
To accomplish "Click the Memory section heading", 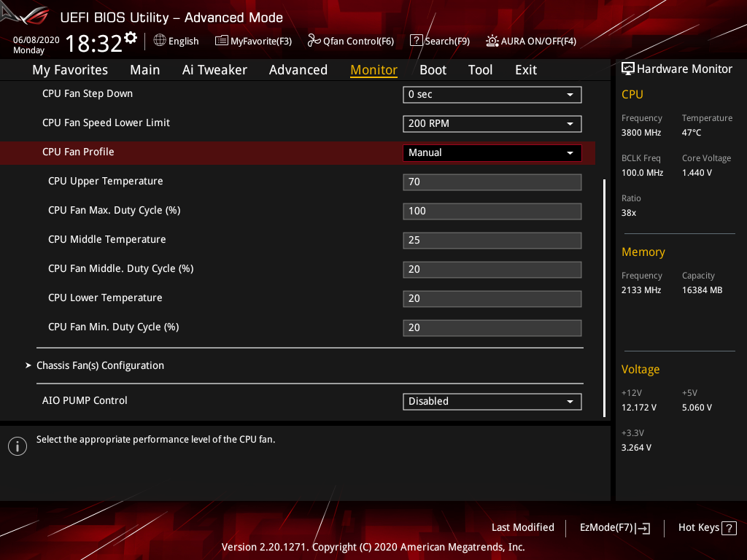I will [x=643, y=252].
